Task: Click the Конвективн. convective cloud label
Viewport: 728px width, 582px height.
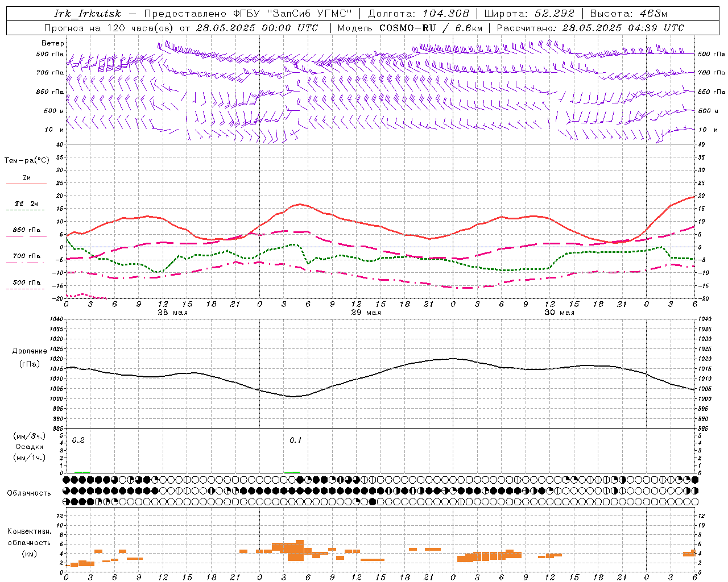Action: tap(29, 531)
